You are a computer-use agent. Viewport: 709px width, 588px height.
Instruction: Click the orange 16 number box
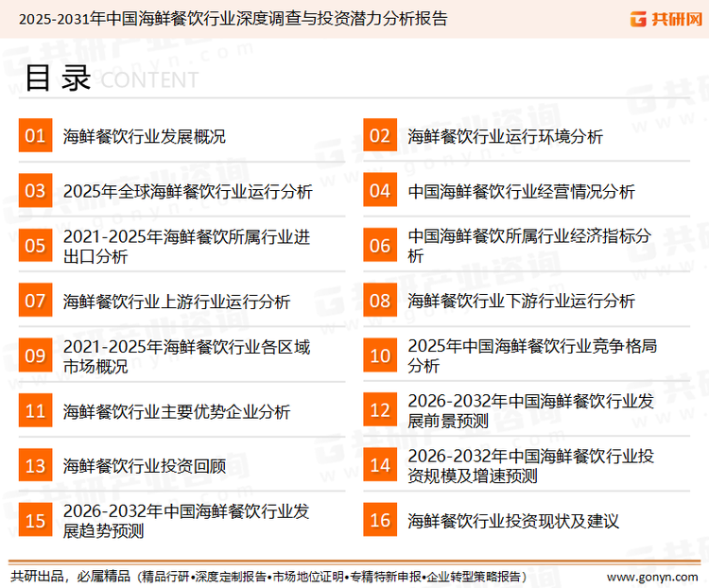coord(380,520)
